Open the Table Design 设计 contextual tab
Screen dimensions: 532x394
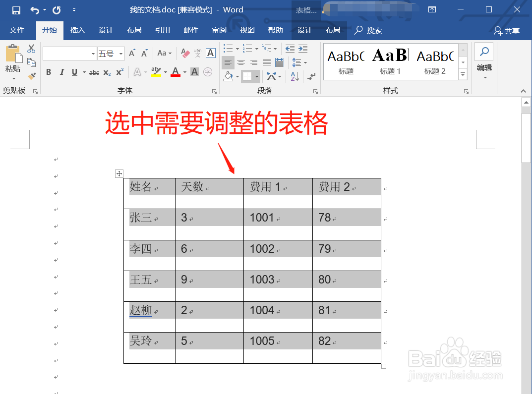pyautogui.click(x=304, y=30)
